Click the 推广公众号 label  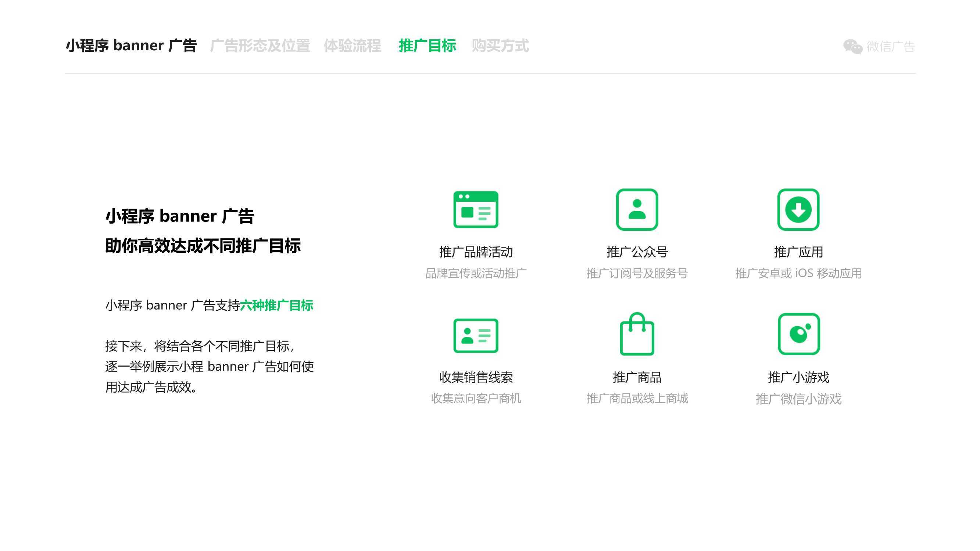pos(637,252)
